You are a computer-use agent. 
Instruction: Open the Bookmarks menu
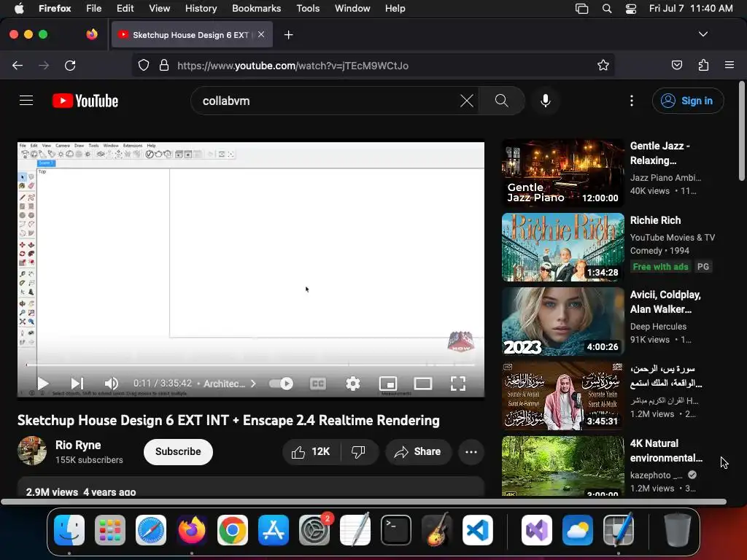click(x=256, y=8)
